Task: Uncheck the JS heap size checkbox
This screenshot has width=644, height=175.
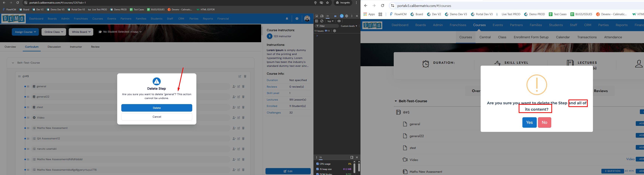Action: [x=317, y=169]
